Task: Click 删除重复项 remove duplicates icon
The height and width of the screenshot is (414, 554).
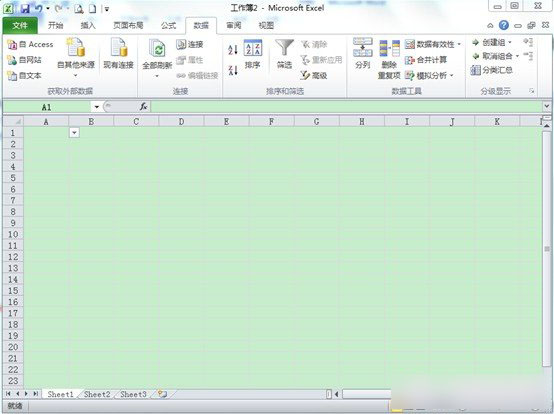Action: [389, 59]
